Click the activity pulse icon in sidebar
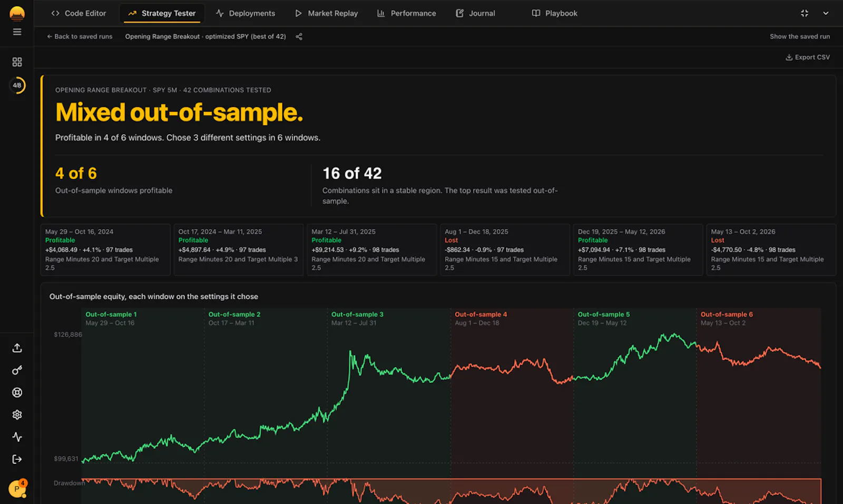843x504 pixels. pyautogui.click(x=17, y=437)
